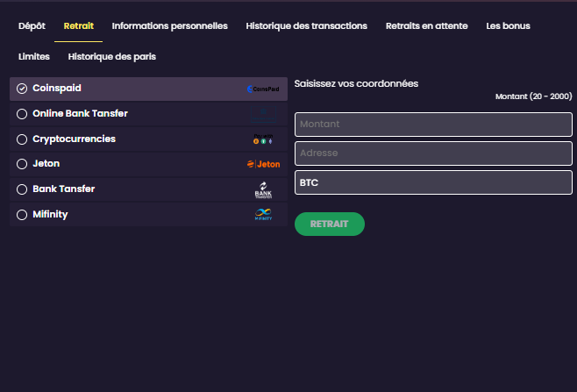Click the Bank Transfer logo icon
Screen dimensions: 577x392
point(263,189)
